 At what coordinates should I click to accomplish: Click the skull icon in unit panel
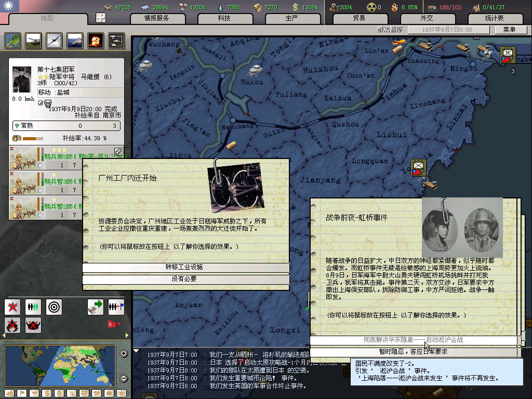pos(48,103)
